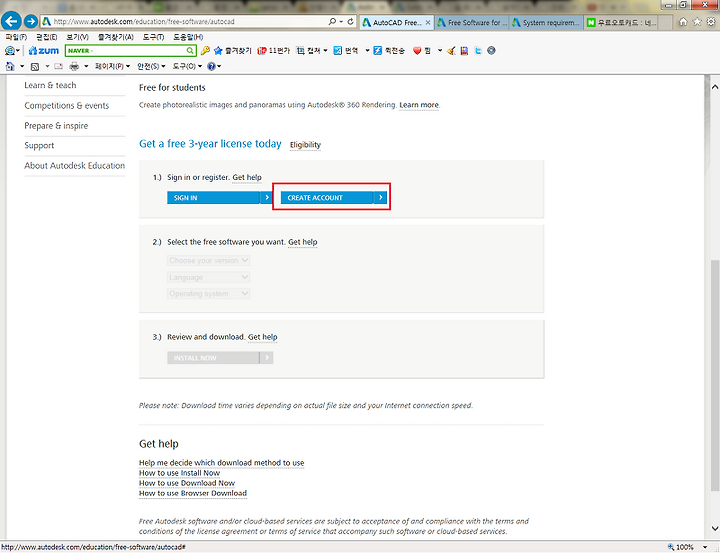Image resolution: width=720 pixels, height=553 pixels.
Task: Open the 11번가 toolbar shortcut
Action: coord(274,51)
